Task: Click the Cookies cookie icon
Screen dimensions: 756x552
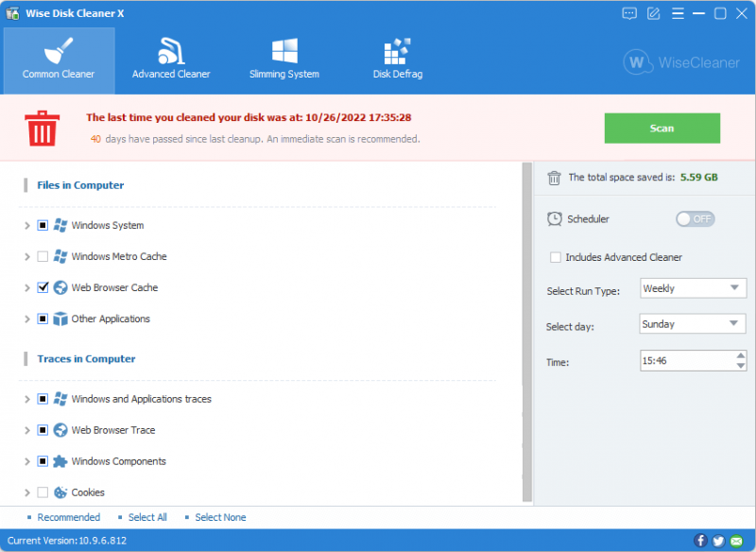Action: point(60,492)
